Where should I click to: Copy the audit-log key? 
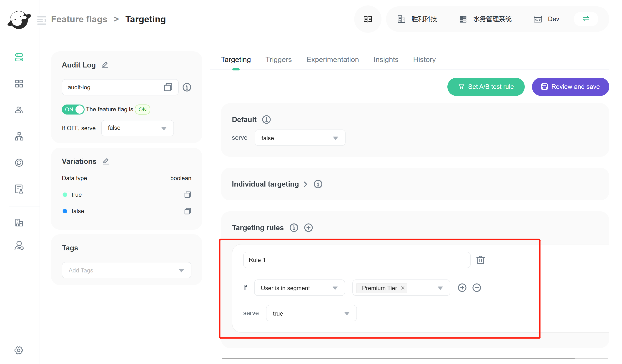point(168,87)
